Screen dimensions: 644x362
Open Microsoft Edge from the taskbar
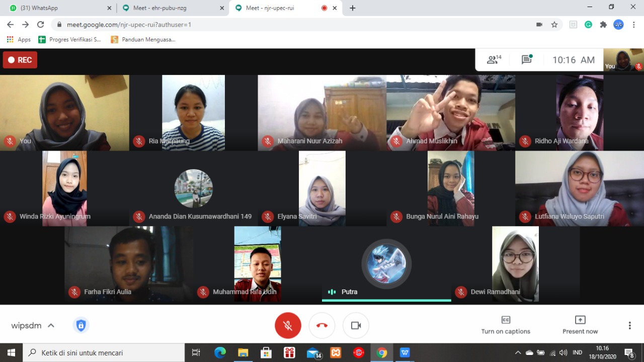click(x=220, y=352)
